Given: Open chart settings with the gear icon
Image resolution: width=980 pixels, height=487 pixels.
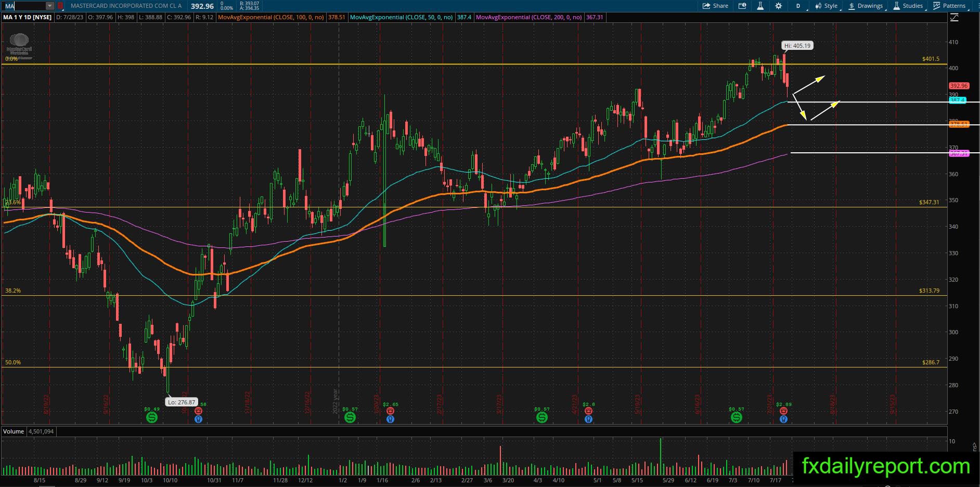Looking at the screenshot, I should click(778, 6).
